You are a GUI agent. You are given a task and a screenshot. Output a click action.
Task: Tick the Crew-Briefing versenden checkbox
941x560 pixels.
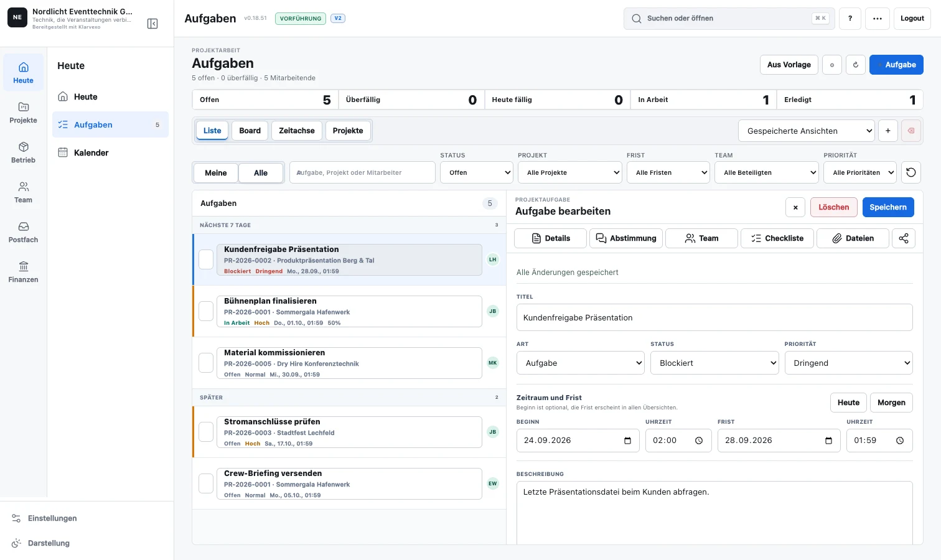(x=206, y=483)
